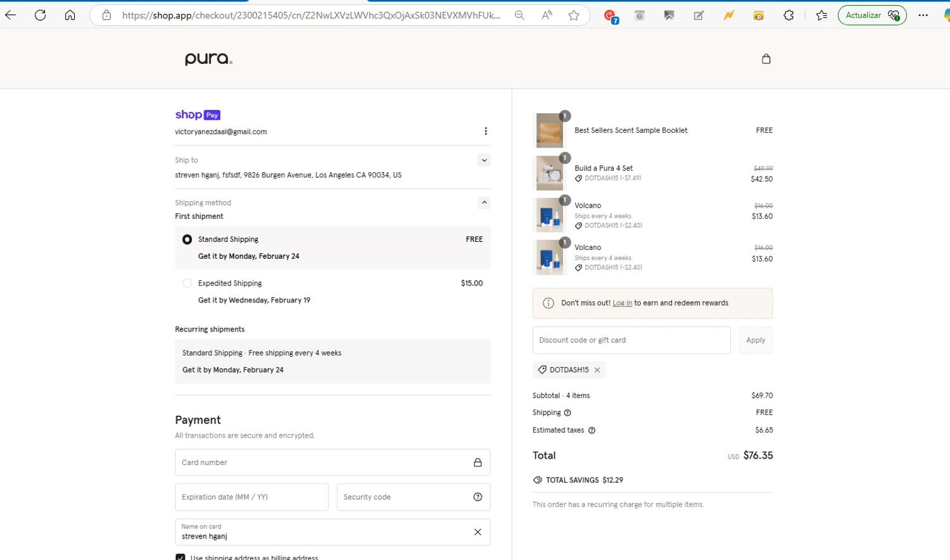Click the edit note browser extension icon
This screenshot has height=560, width=950.
[x=699, y=15]
